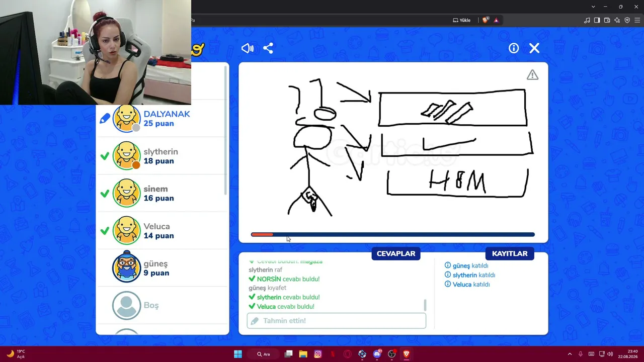Report the drawing via warning triangle icon
This screenshot has width=644, height=362.
[x=532, y=75]
